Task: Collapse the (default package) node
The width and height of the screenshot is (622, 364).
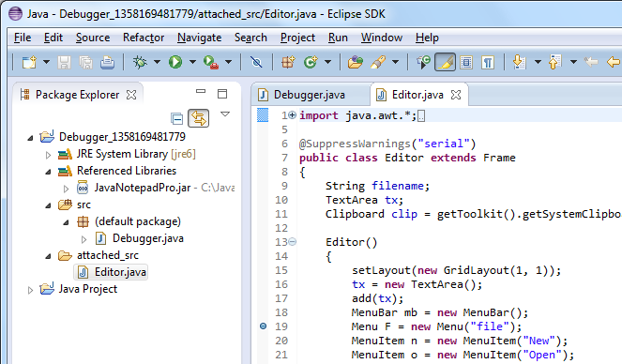Action: 67,223
